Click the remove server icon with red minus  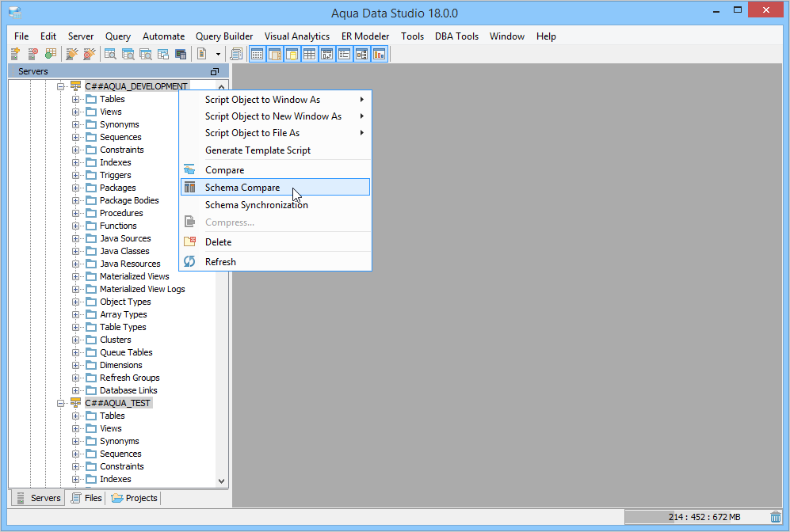pyautogui.click(x=33, y=54)
